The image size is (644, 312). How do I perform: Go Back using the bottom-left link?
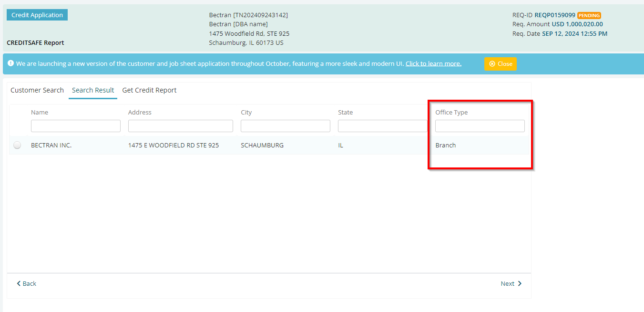[x=26, y=283]
